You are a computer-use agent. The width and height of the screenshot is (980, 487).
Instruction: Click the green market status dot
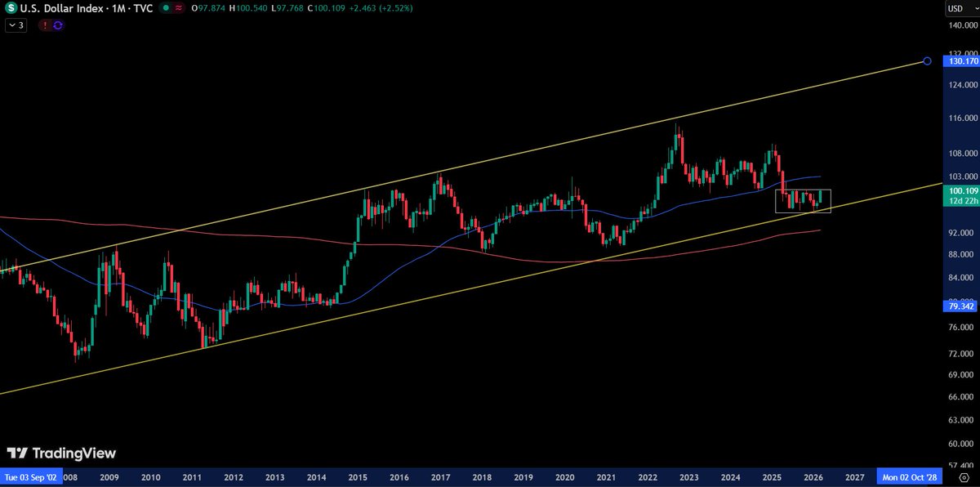click(165, 8)
